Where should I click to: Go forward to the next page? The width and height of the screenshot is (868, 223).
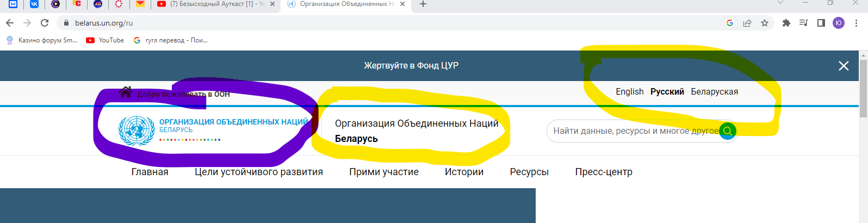(27, 23)
